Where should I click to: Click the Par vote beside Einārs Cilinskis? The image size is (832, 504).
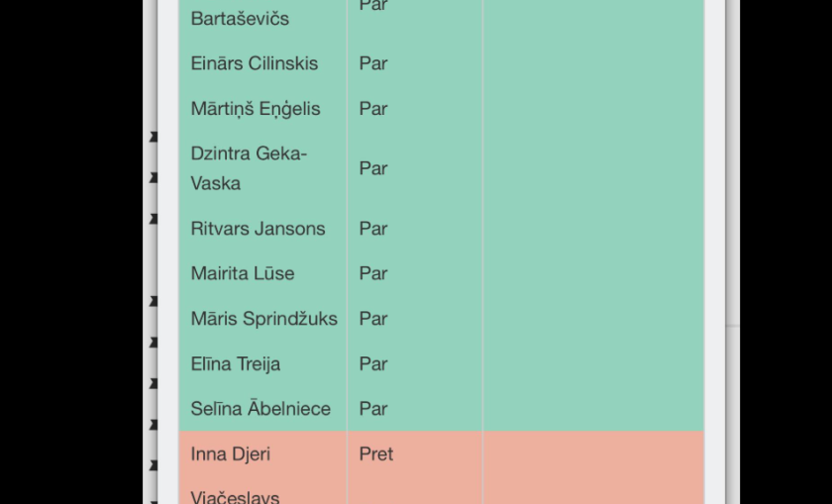coord(373,63)
